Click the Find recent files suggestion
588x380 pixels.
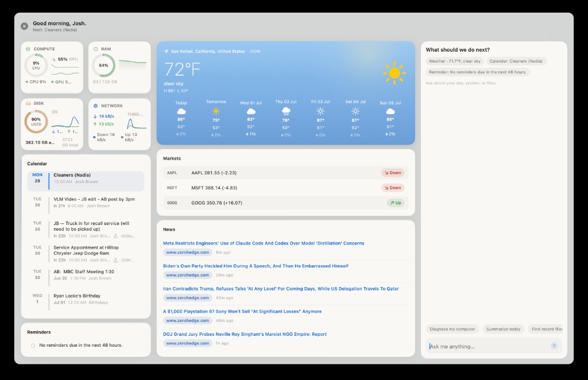(x=546, y=329)
